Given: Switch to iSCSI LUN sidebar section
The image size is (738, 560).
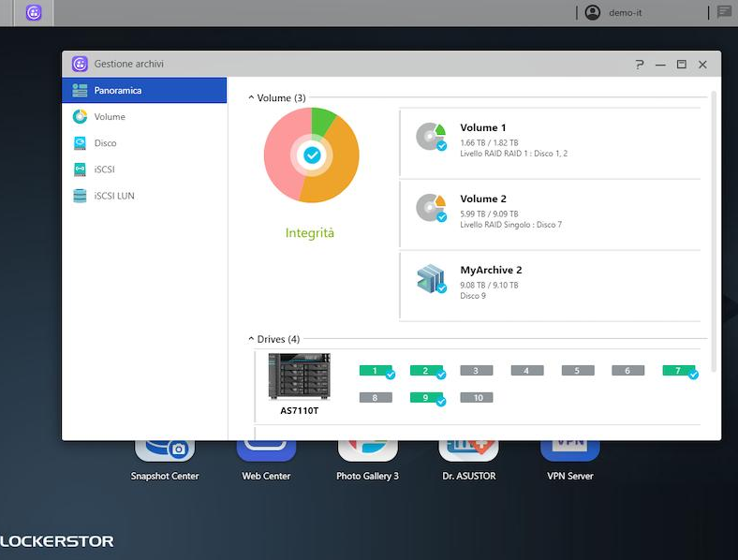Looking at the screenshot, I should coord(144,196).
